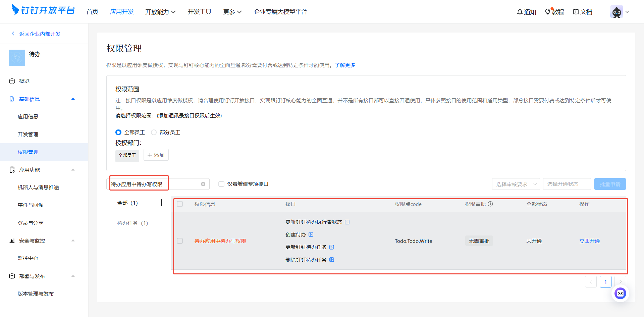The height and width of the screenshot is (317, 644).
Task: Click the 添加 department button
Action: click(156, 155)
